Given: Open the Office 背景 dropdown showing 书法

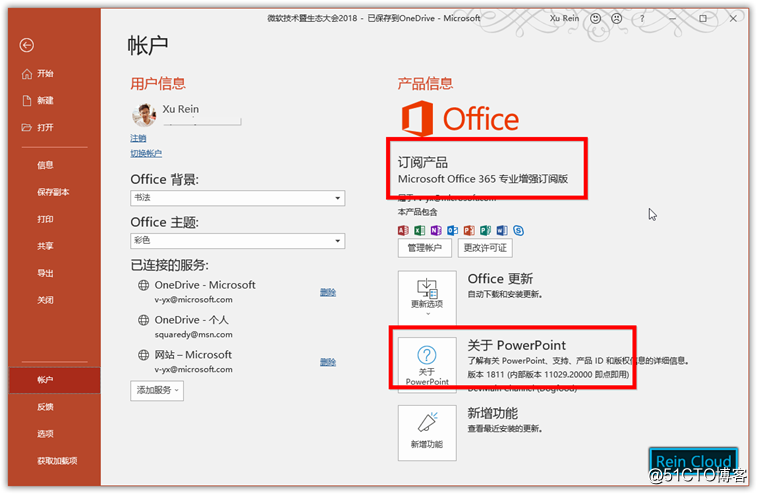Looking at the screenshot, I should pos(238,198).
